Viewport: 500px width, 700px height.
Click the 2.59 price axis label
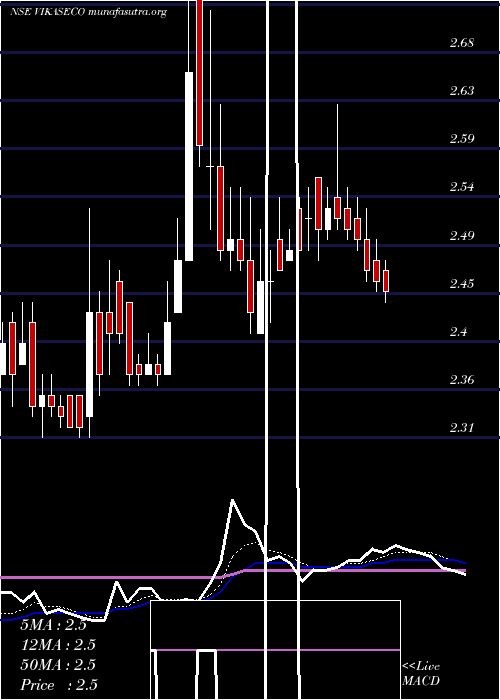coord(462,139)
